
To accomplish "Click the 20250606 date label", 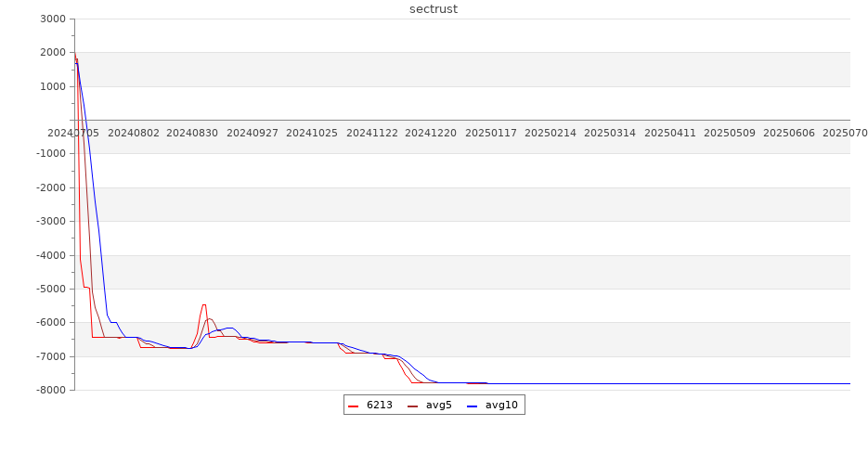I will 789,134.
